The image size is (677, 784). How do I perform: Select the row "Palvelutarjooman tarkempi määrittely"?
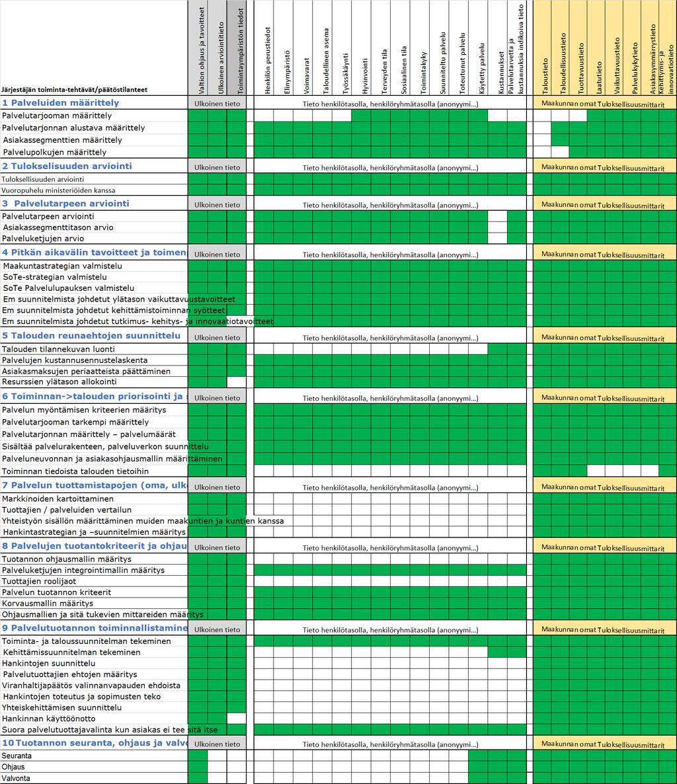[x=75, y=422]
